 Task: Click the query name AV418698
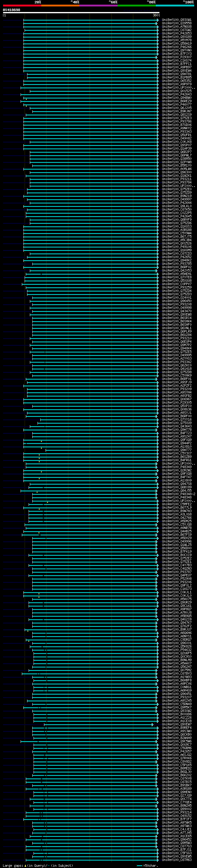11,10
